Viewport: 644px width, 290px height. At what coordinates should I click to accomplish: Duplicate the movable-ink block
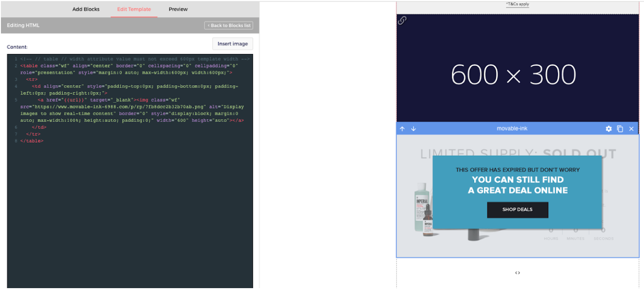pos(620,129)
